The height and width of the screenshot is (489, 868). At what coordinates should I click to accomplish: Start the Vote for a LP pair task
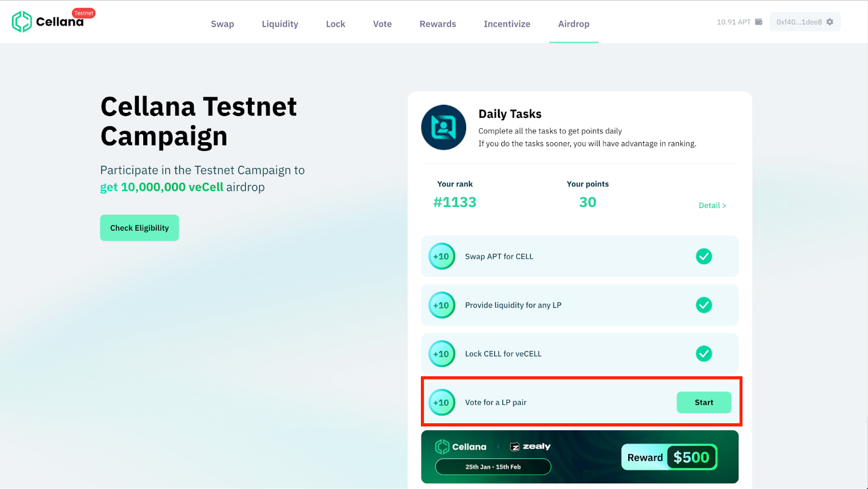tap(703, 402)
